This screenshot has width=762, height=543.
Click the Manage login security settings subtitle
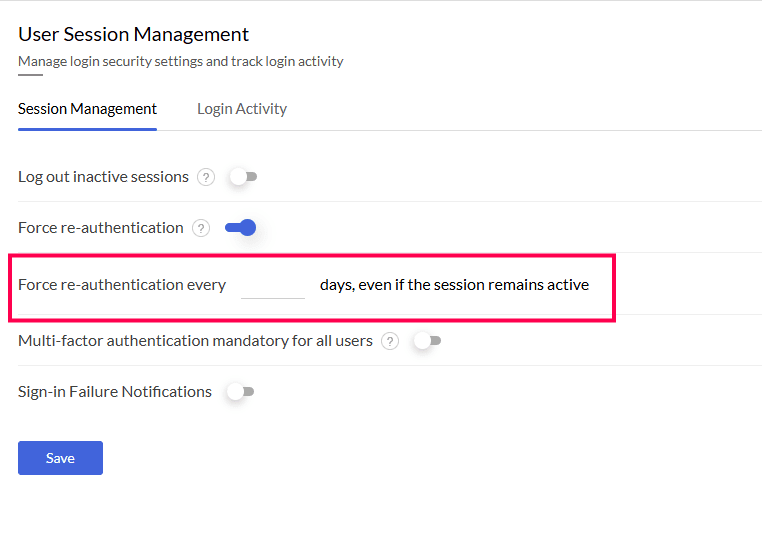coord(180,62)
